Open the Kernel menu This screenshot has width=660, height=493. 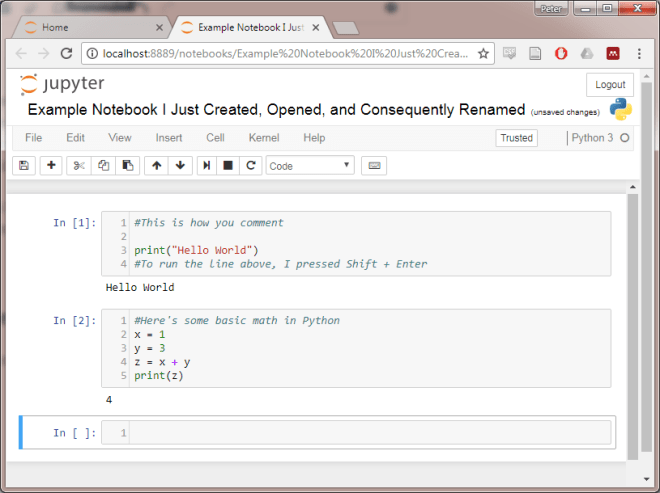coord(264,138)
